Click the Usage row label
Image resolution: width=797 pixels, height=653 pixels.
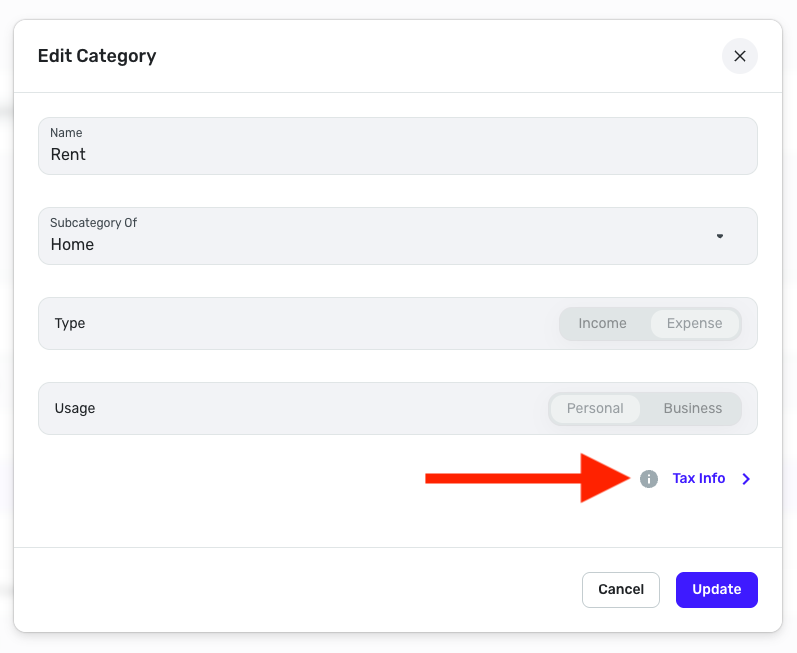click(x=75, y=408)
